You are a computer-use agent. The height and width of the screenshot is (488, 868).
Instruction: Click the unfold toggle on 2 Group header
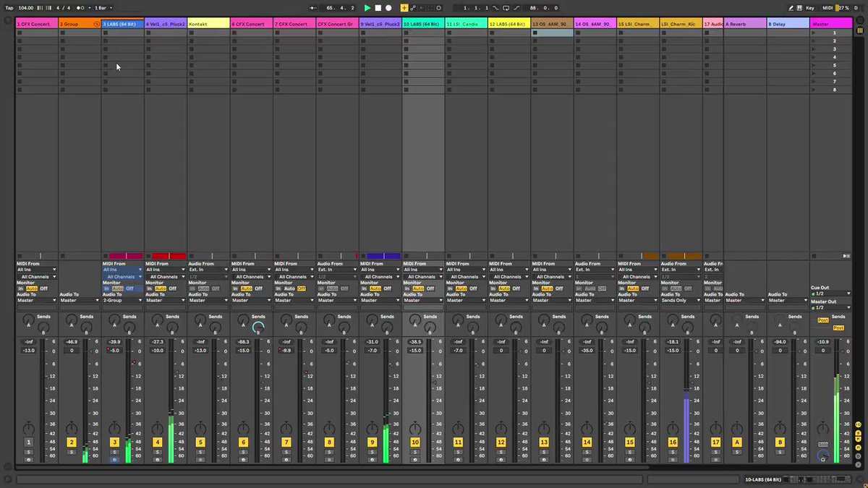pos(96,24)
